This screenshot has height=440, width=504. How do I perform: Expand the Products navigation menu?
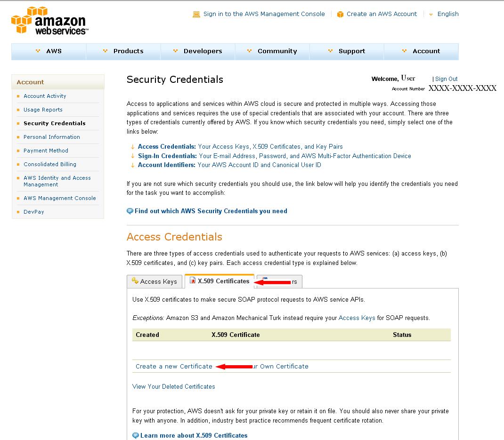(x=123, y=51)
